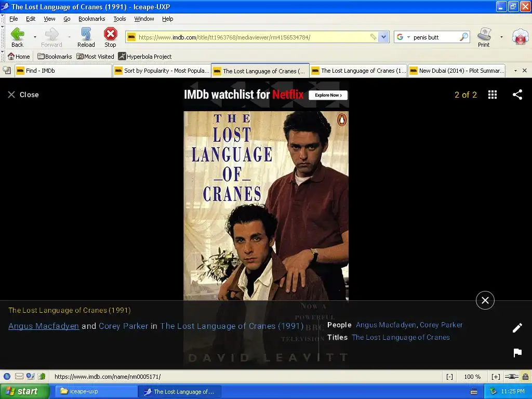Click the 100 % zoom level

click(x=472, y=377)
